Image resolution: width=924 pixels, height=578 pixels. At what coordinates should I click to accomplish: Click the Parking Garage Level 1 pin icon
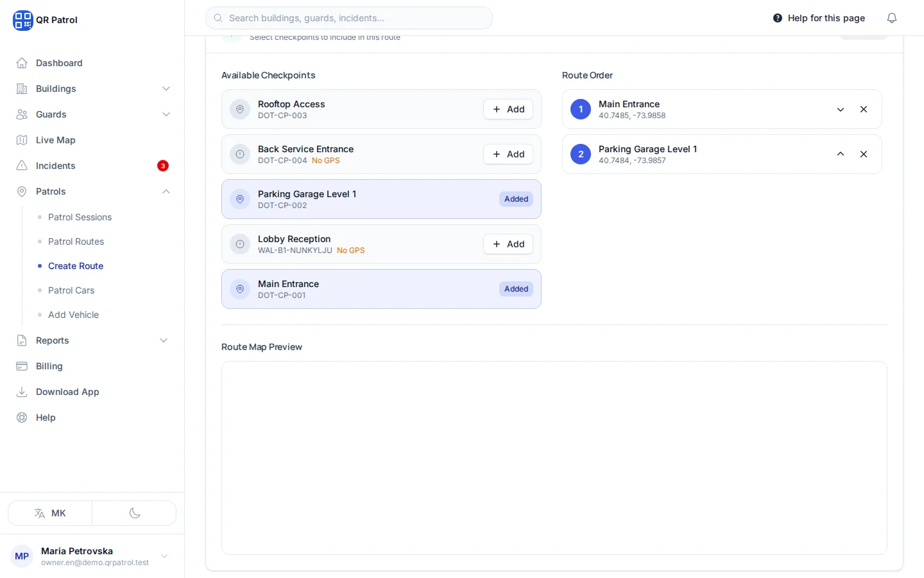coord(240,199)
